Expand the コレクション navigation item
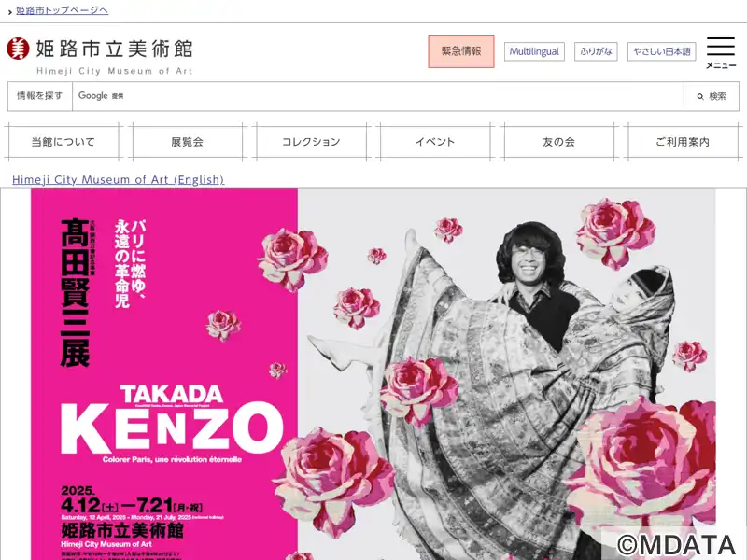 point(311,142)
